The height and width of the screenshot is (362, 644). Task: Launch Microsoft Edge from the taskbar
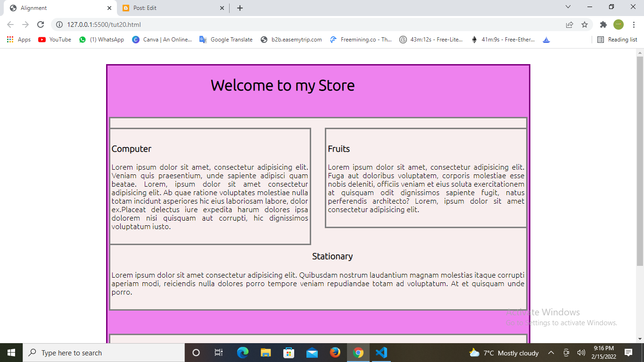point(242,353)
